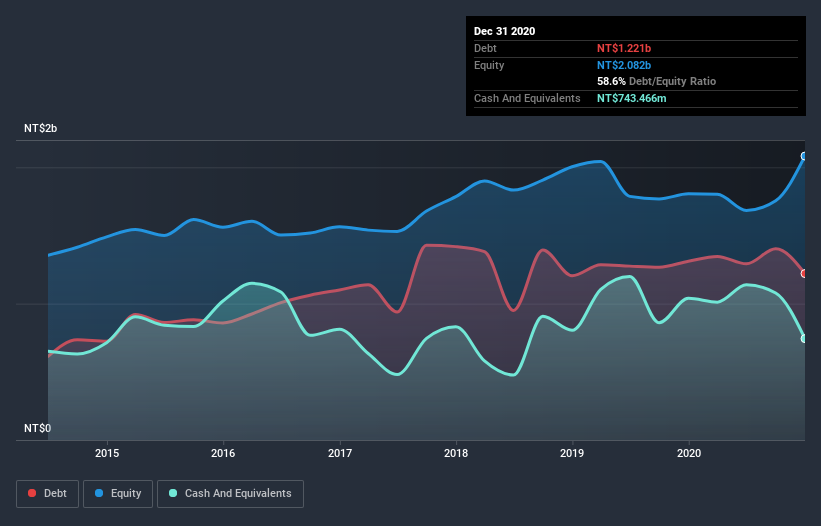
Task: Toggle the Equity series legend button
Action: click(118, 494)
